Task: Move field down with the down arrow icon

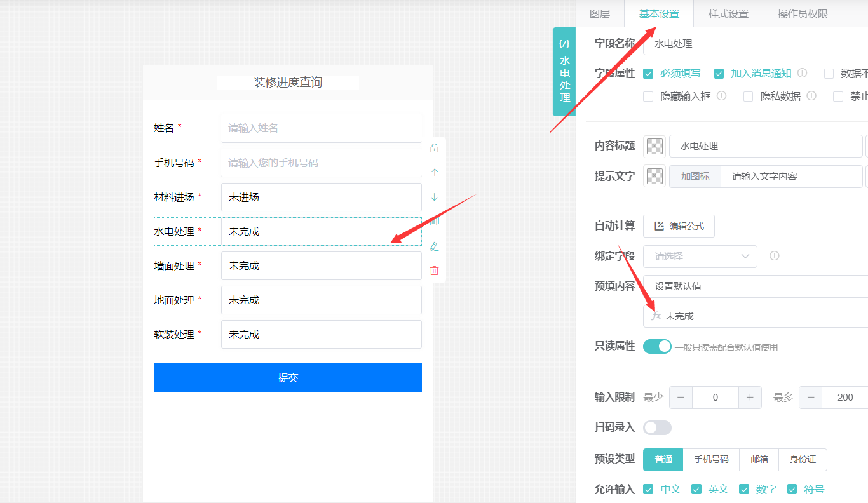Action: click(x=435, y=197)
